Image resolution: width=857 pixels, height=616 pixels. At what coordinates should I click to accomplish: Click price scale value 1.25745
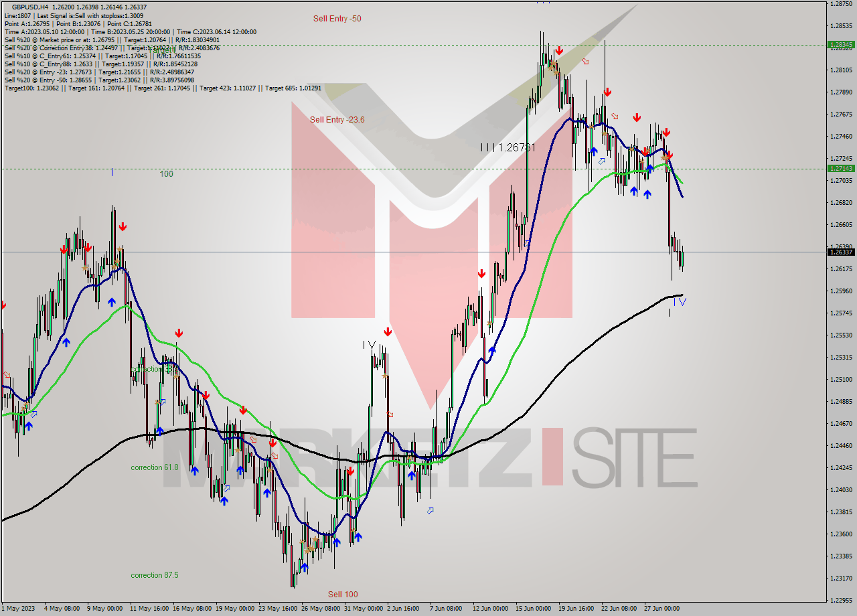[x=841, y=313]
